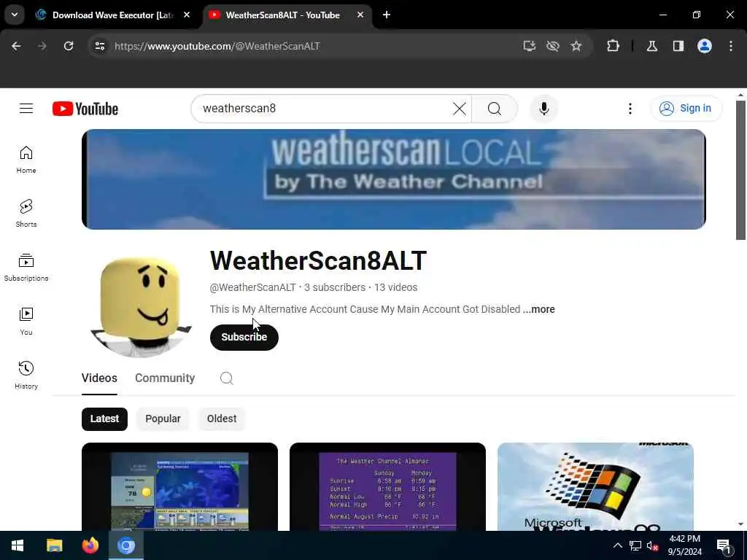Search within the channel using magnifier icon
This screenshot has width=747, height=560.
point(226,378)
